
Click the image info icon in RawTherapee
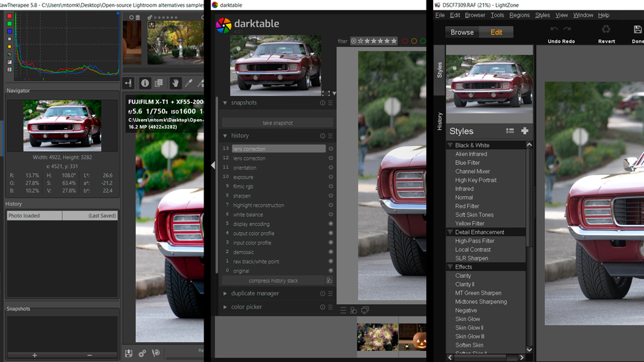(x=145, y=83)
